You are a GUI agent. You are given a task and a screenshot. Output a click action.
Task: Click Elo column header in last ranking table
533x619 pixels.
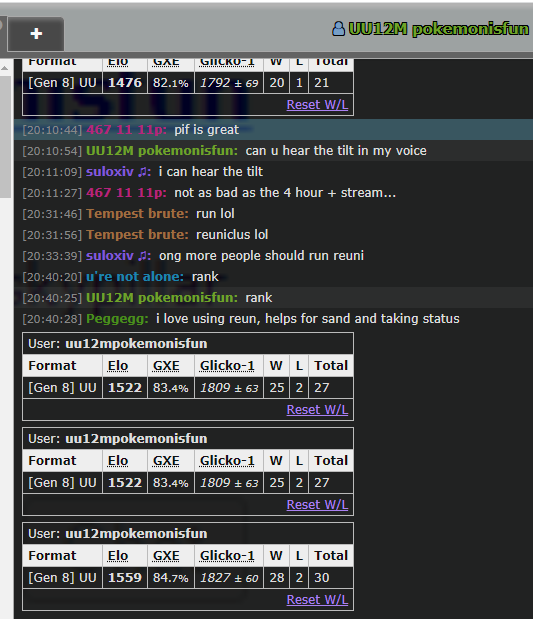point(118,556)
